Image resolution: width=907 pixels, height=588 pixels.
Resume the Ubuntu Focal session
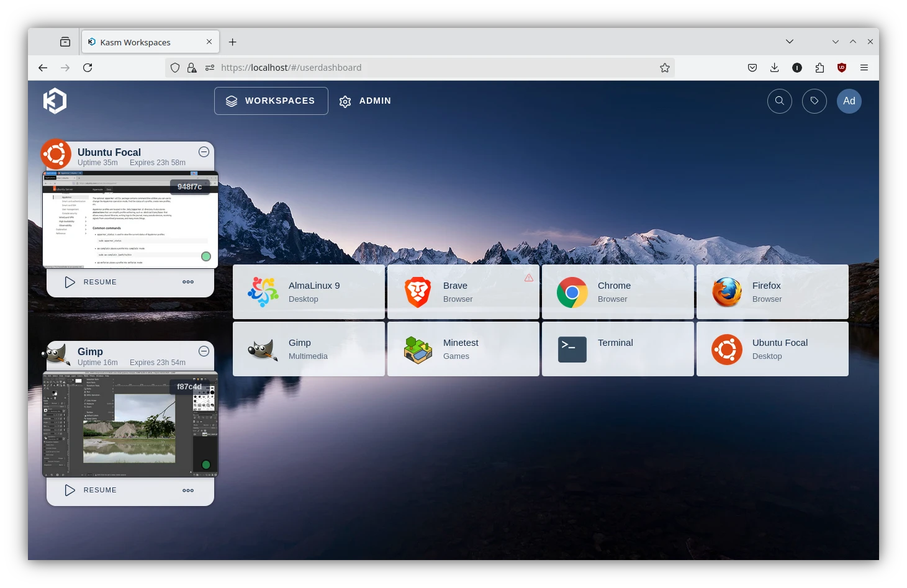click(91, 282)
